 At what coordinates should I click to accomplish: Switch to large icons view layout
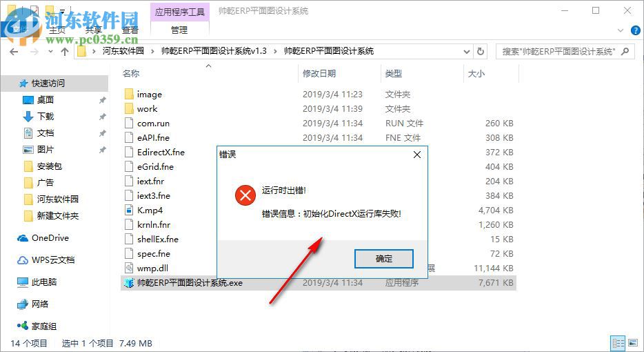point(632,343)
